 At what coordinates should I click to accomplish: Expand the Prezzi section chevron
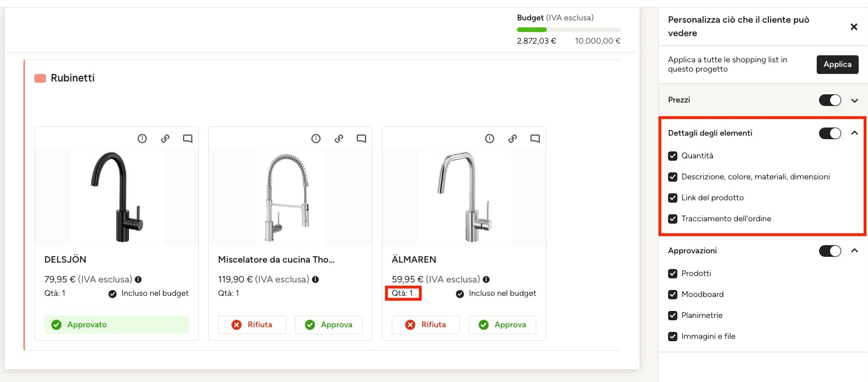(855, 101)
